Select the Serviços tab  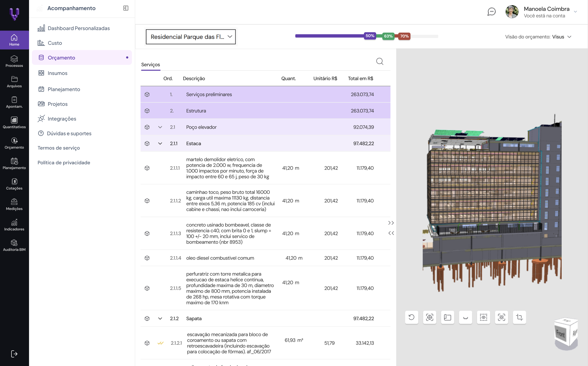click(x=151, y=65)
